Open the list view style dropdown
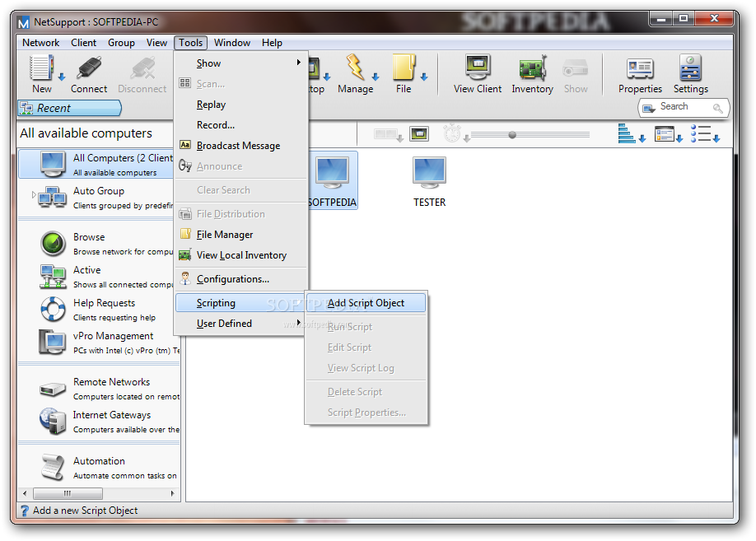The image size is (756, 541). coord(705,133)
